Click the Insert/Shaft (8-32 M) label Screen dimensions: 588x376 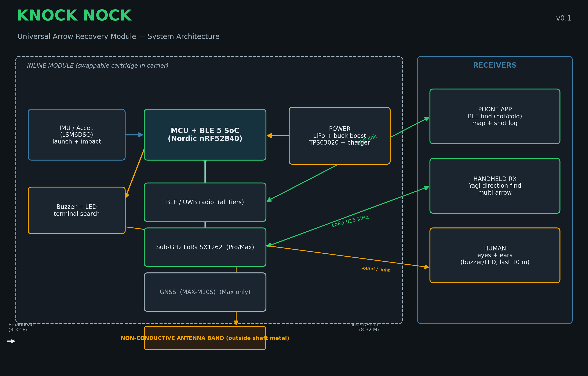(x=365, y=327)
